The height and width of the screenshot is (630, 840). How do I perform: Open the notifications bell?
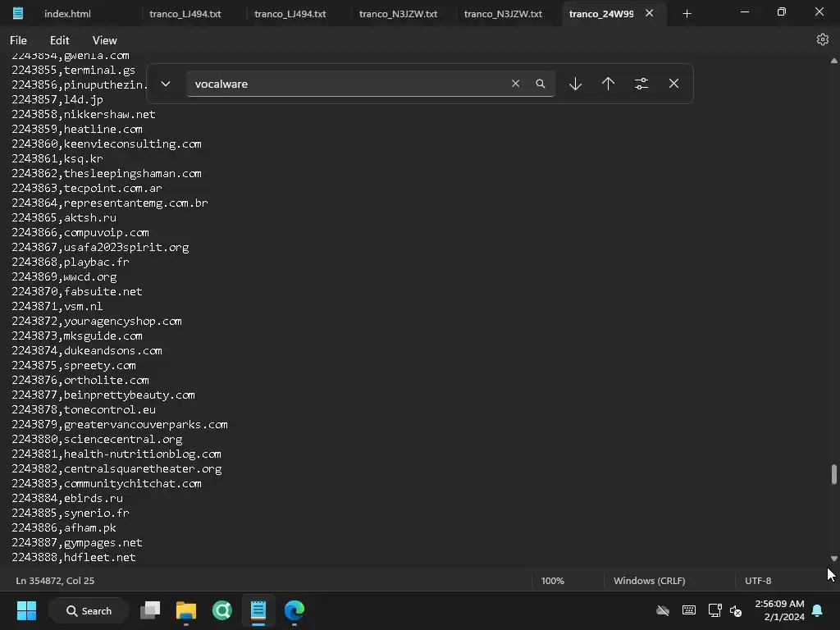(818, 610)
